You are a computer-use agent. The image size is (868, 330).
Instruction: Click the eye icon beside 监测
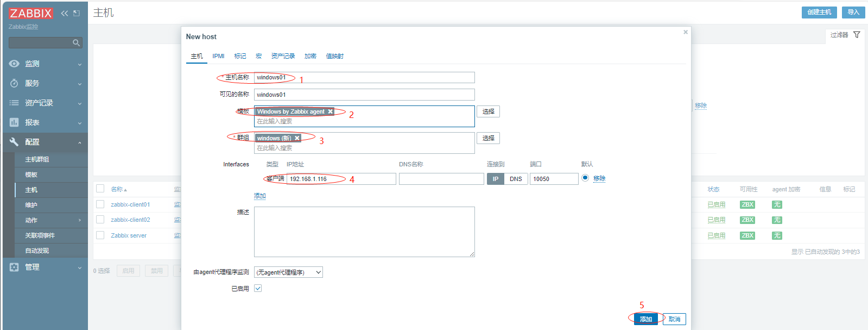14,64
